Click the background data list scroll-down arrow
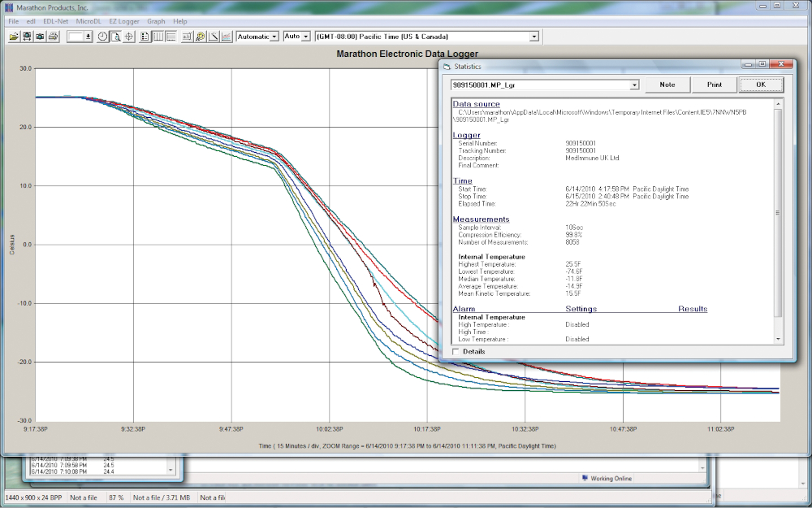The image size is (812, 508). click(x=171, y=470)
